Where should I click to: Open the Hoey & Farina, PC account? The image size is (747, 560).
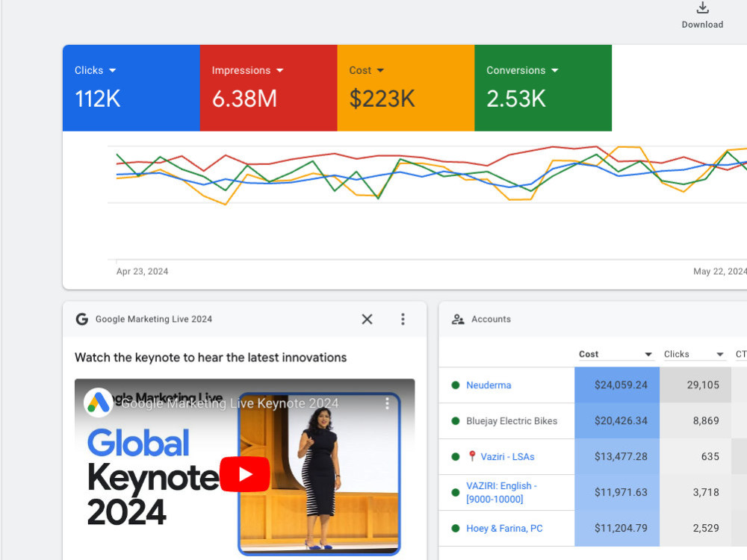tap(504, 528)
